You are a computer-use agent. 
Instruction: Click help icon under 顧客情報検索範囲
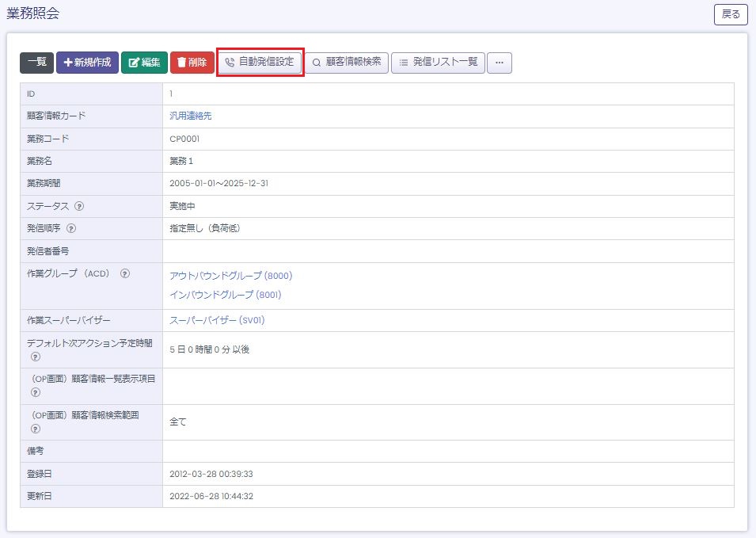click(x=36, y=429)
